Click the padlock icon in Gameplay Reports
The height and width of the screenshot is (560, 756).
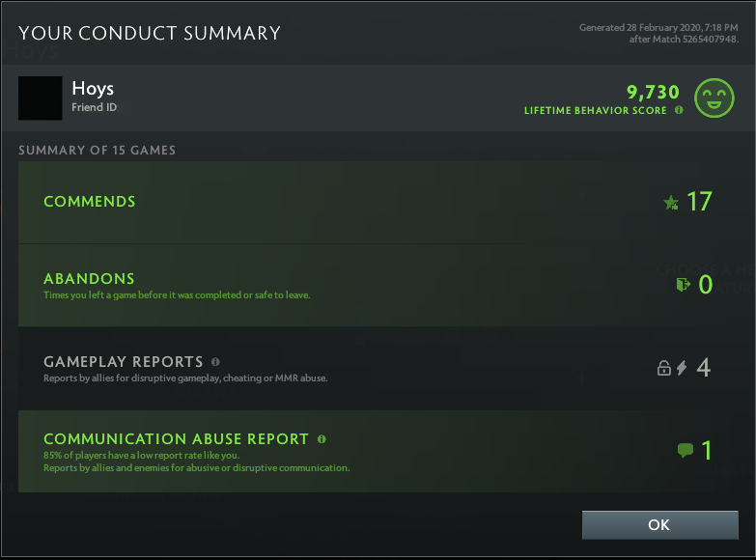[663, 368]
